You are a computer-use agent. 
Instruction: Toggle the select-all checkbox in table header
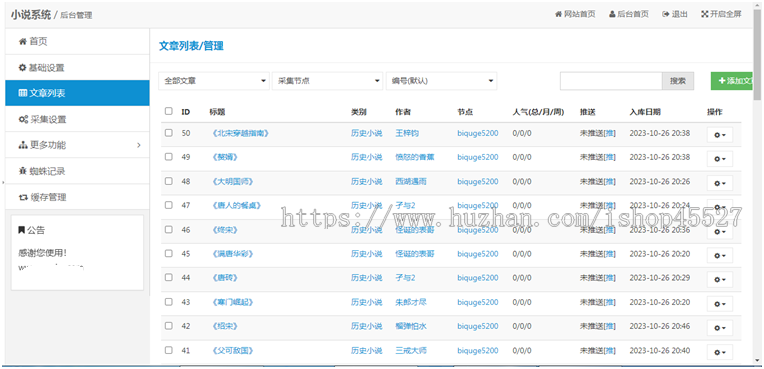click(169, 111)
